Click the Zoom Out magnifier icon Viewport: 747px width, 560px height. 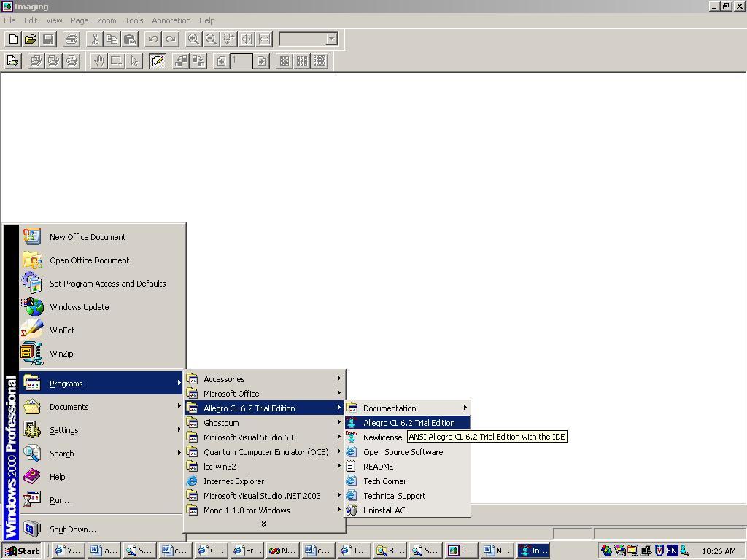coord(211,39)
